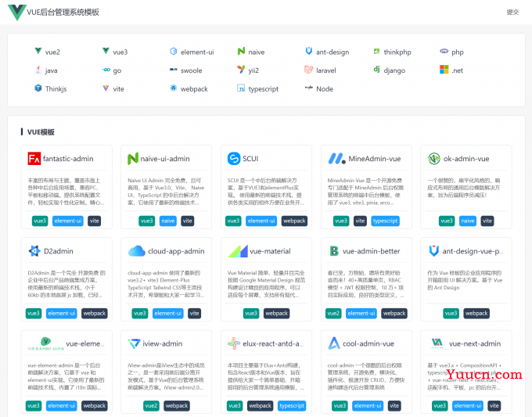Viewport: 532px width, 417px height.
Task: Select the django category icon
Action: point(376,69)
